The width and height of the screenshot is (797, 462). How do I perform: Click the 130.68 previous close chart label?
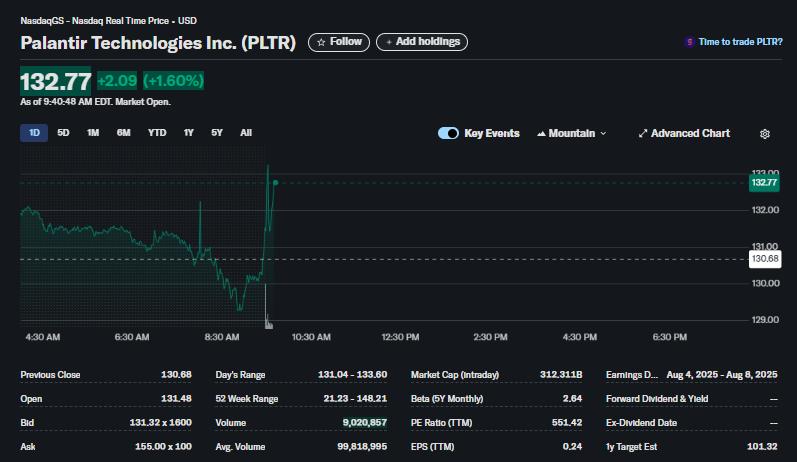pos(765,259)
